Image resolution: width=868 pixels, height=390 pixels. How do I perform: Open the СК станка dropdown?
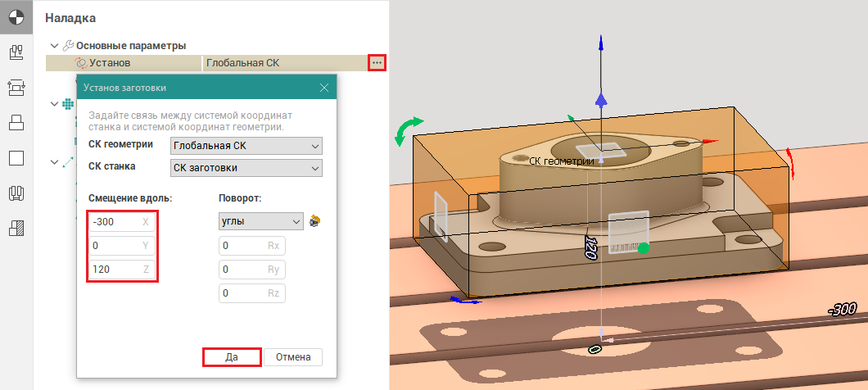[246, 168]
